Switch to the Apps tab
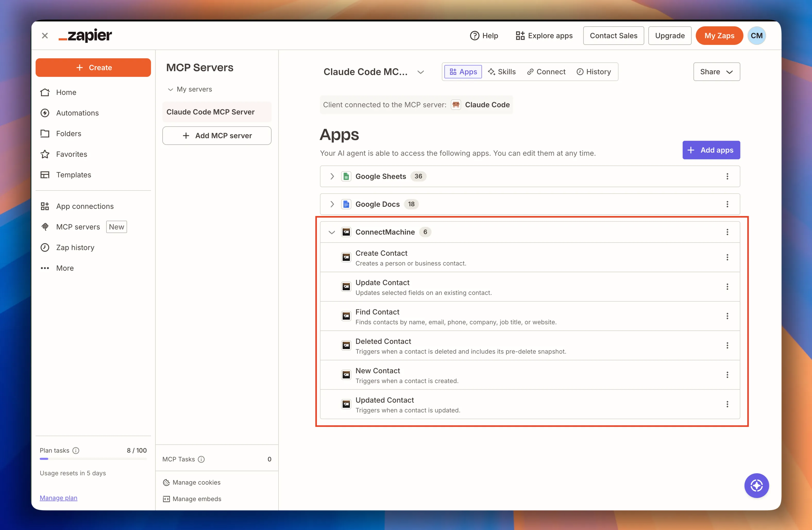The width and height of the screenshot is (812, 530). (463, 72)
